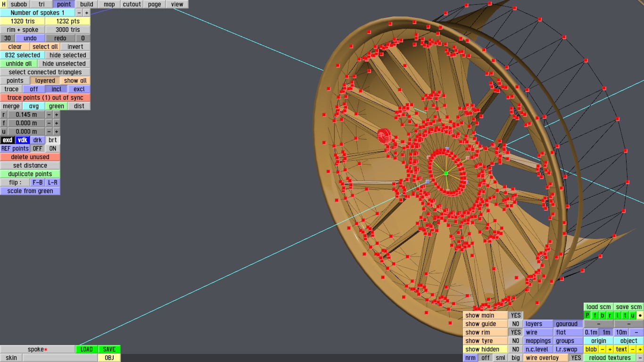This screenshot has width=644, height=362.
Task: Select the b view preset button
Action: [603, 315]
